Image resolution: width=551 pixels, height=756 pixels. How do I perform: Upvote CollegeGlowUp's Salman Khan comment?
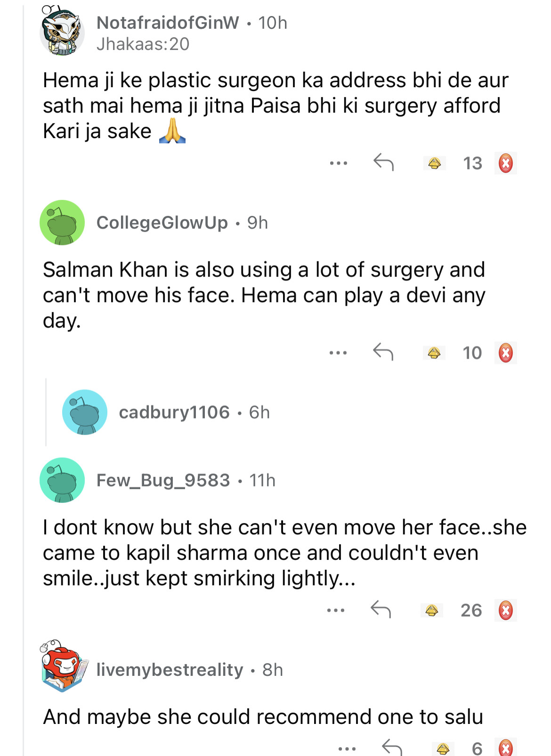point(434,353)
